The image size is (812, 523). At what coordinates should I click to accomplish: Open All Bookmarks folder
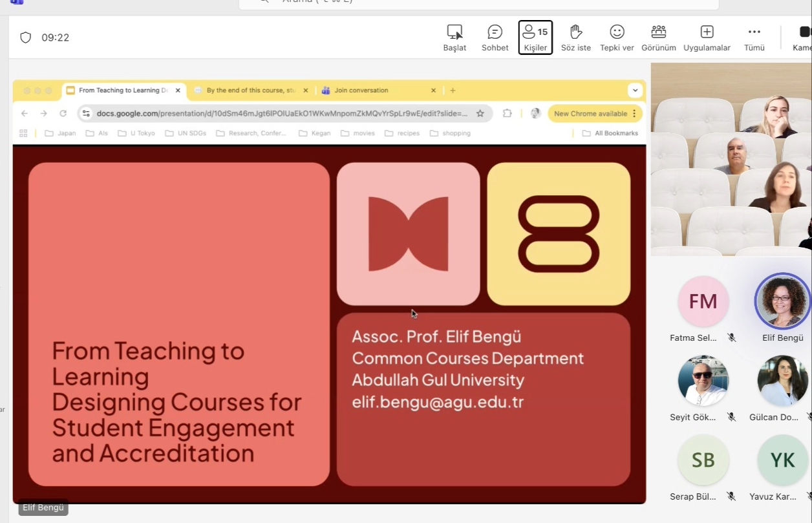[x=610, y=133]
